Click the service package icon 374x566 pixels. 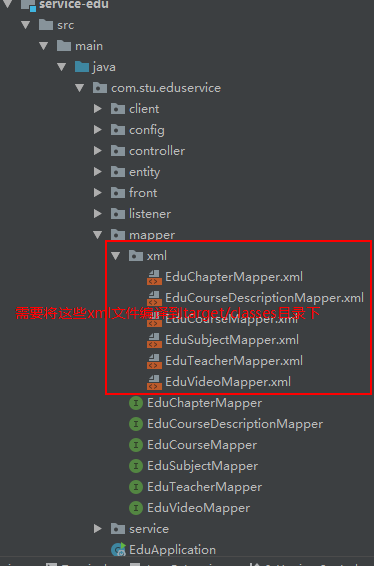[x=118, y=528]
